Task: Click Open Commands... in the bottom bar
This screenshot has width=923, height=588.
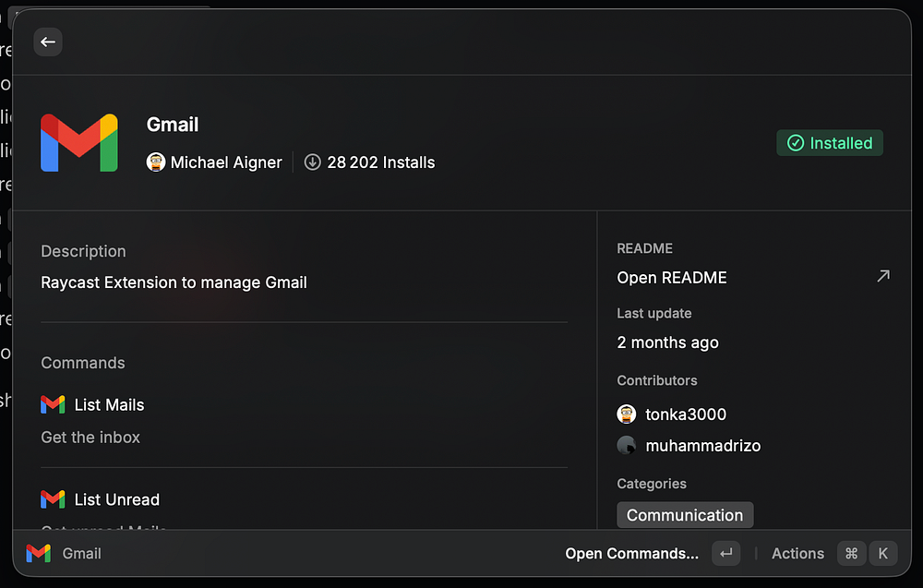Action: tap(631, 553)
